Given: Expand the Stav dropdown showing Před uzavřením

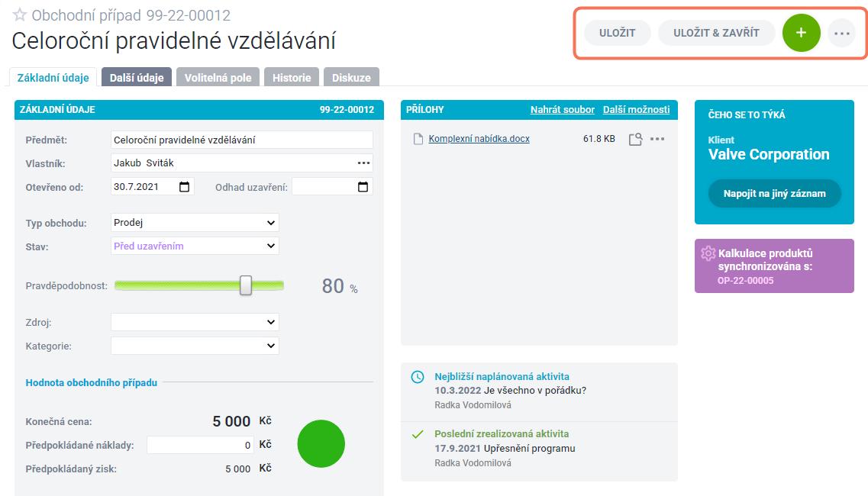Looking at the screenshot, I should click(x=195, y=246).
